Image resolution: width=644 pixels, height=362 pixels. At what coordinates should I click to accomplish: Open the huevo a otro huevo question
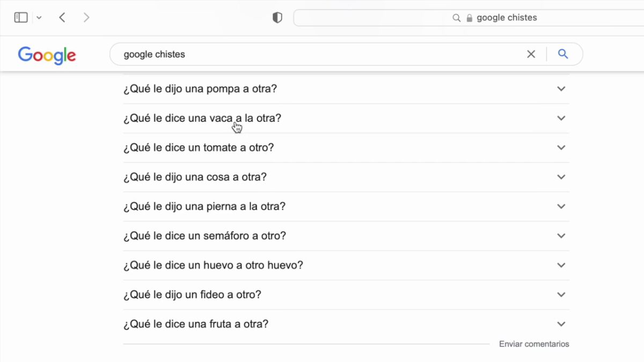[213, 265]
